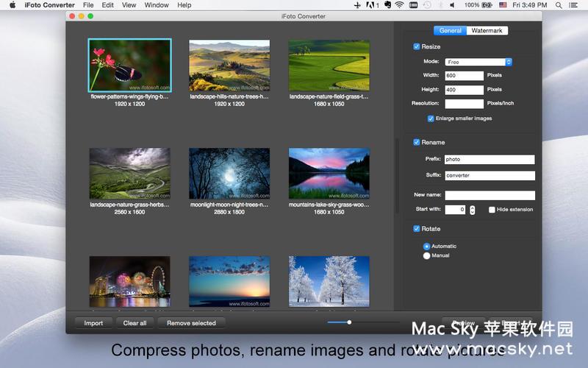Switch to the Watermark tab

tap(487, 30)
